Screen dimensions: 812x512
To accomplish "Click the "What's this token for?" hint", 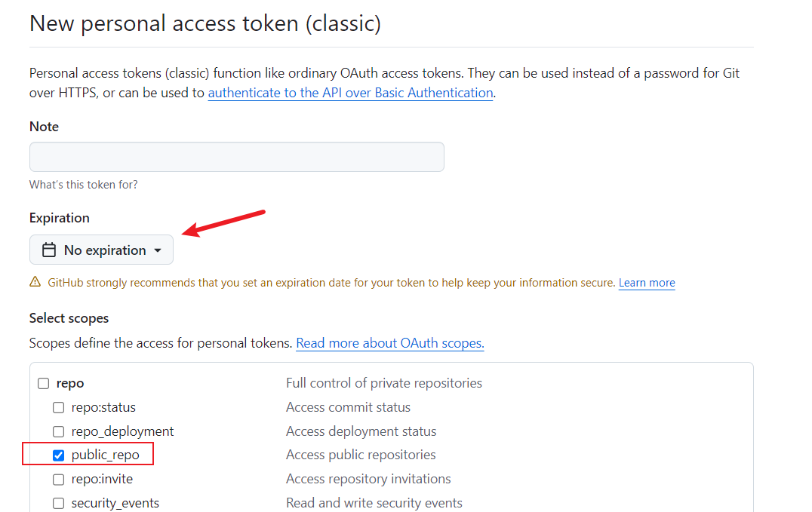I will pyautogui.click(x=83, y=185).
